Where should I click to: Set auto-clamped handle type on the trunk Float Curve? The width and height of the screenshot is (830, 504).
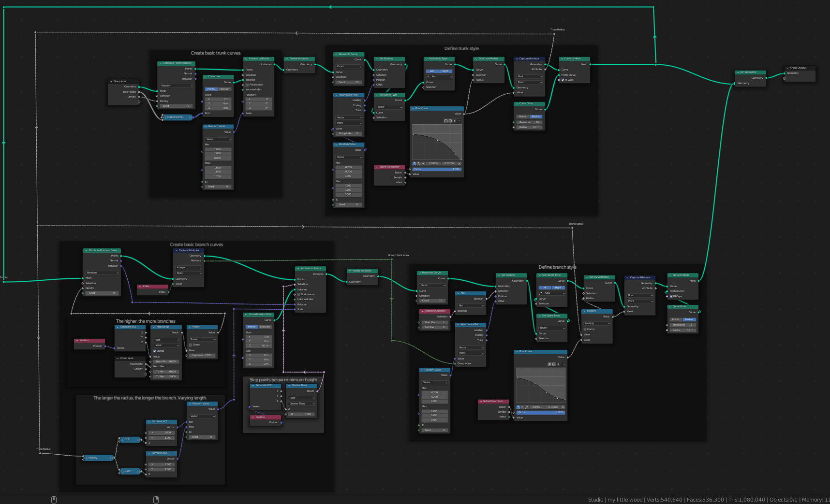tap(423, 163)
